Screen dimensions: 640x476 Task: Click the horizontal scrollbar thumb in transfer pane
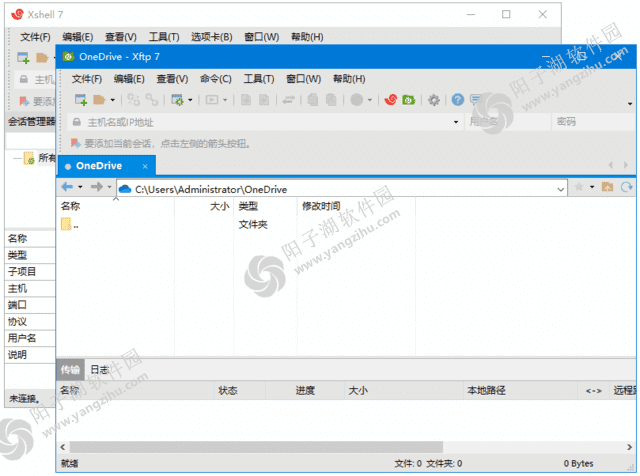click(x=256, y=447)
